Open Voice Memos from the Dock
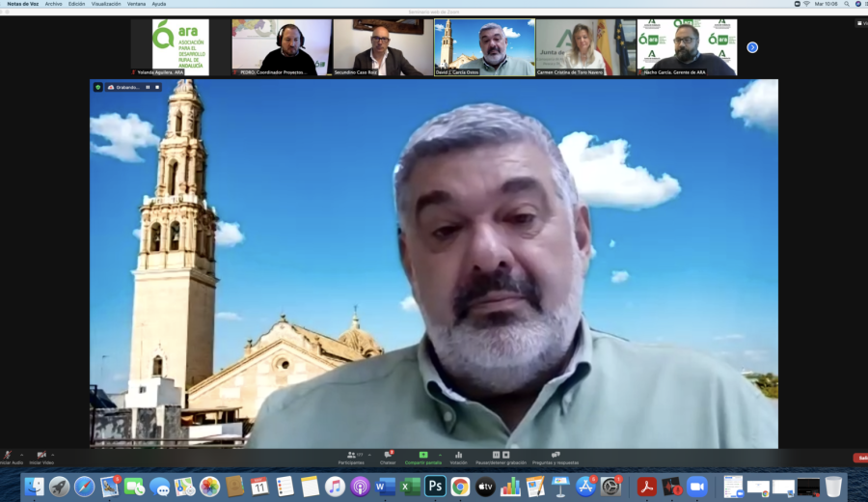 [x=671, y=488]
